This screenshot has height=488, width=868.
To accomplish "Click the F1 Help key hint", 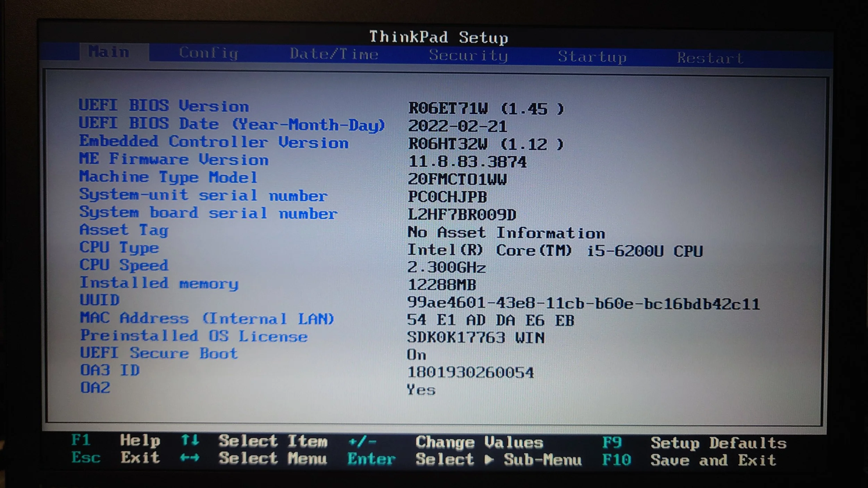I will pyautogui.click(x=81, y=440).
